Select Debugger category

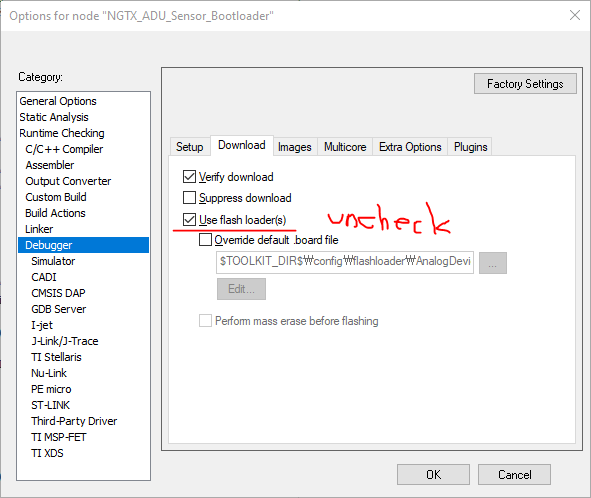pyautogui.click(x=83, y=245)
